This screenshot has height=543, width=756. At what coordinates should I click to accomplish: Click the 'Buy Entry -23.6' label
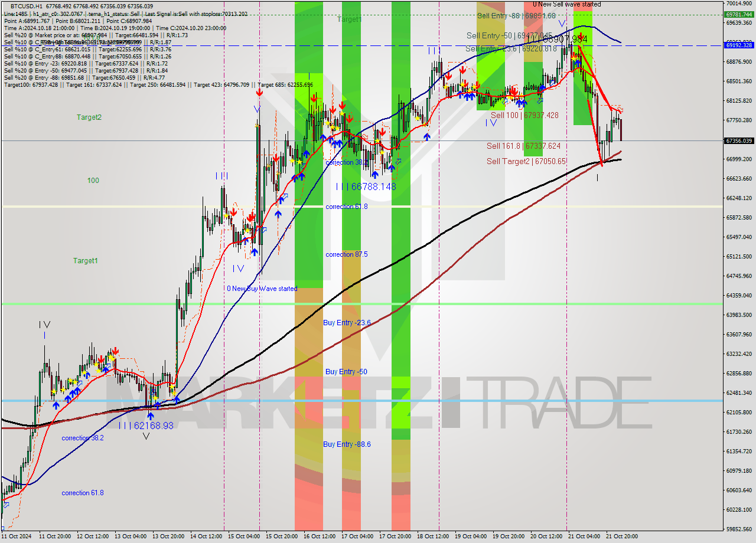click(347, 323)
